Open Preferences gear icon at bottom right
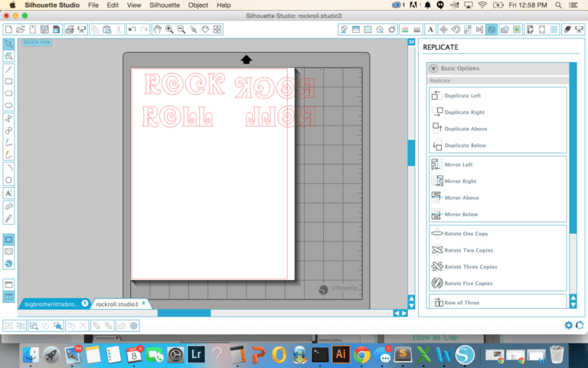This screenshot has height=368, width=588. click(569, 325)
